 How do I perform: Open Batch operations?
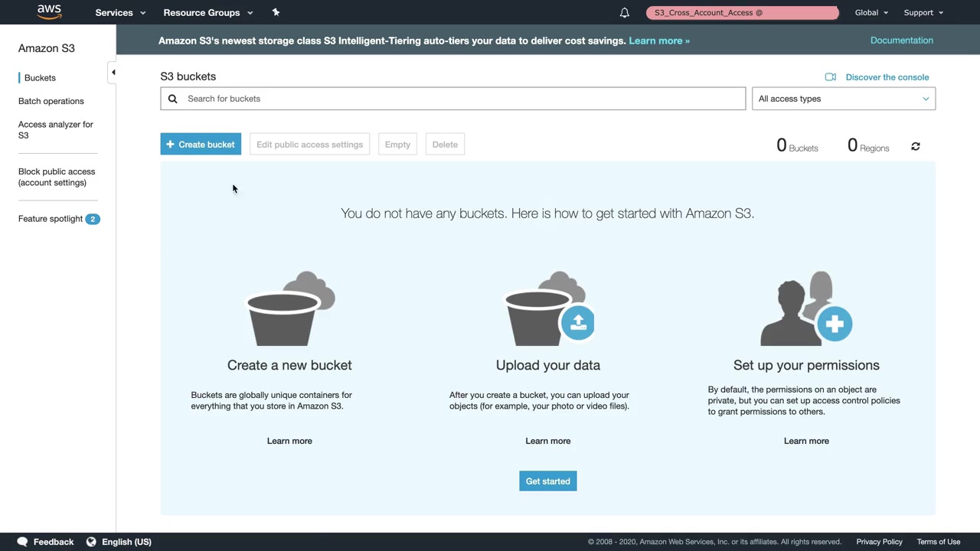point(51,101)
